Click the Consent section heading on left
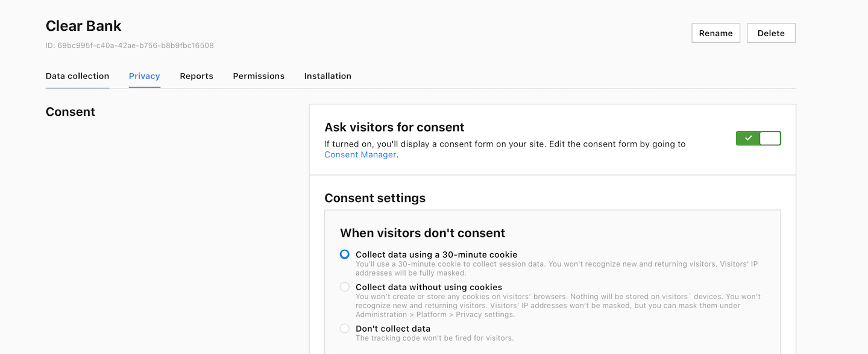The image size is (868, 354). 71,112
